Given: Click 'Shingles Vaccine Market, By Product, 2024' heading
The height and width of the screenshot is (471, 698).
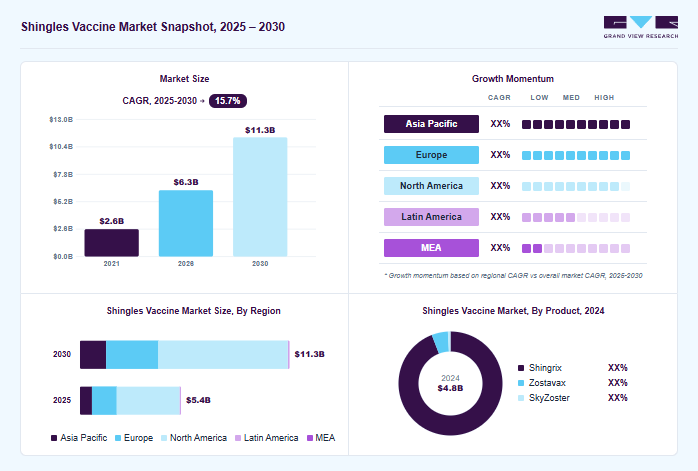Looking at the screenshot, I should point(513,311).
